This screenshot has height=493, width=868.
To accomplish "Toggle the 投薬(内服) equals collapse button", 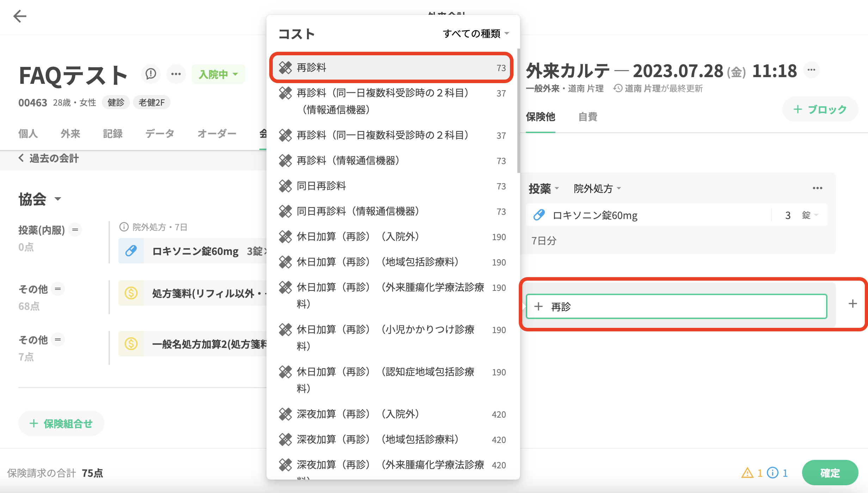I will pos(75,230).
